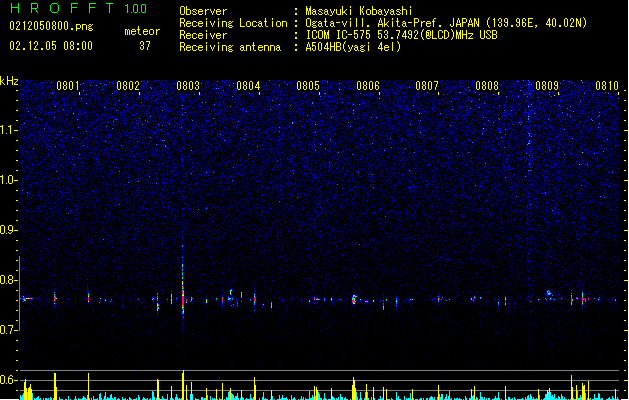
Task: Click the meteor label
Action: [x=142, y=31]
